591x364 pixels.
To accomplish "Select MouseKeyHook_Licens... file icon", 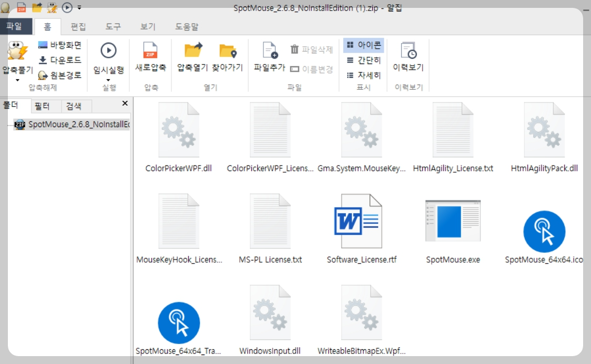I will 179,221.
